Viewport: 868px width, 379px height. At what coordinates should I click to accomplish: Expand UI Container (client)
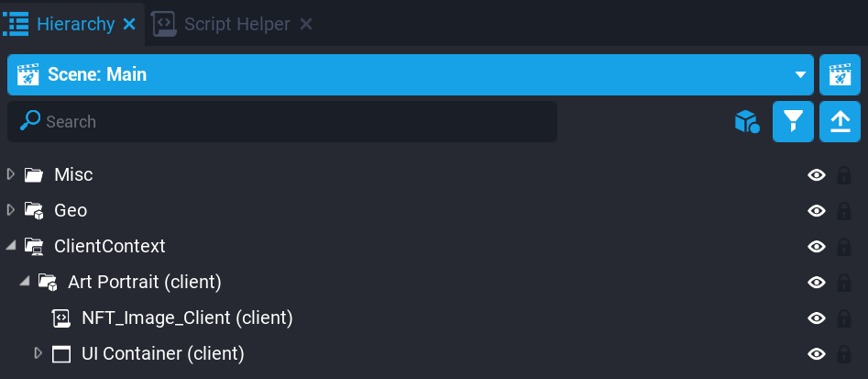[x=38, y=353]
